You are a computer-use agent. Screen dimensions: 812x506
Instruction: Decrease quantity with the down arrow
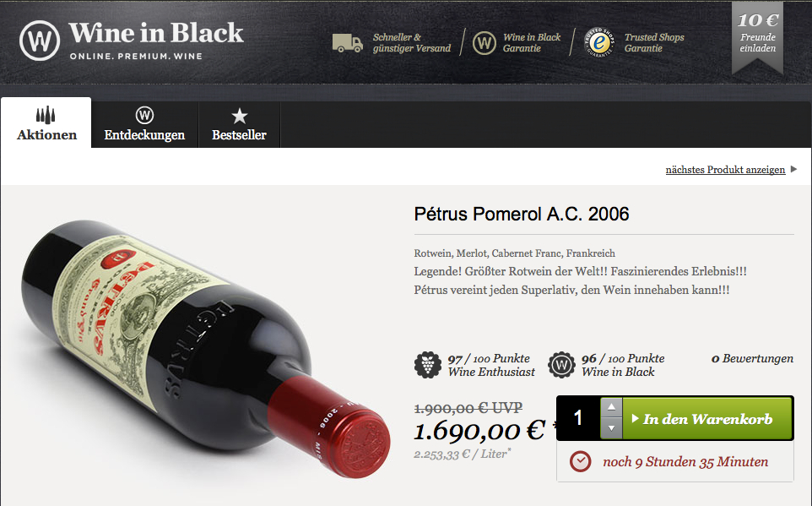point(611,428)
